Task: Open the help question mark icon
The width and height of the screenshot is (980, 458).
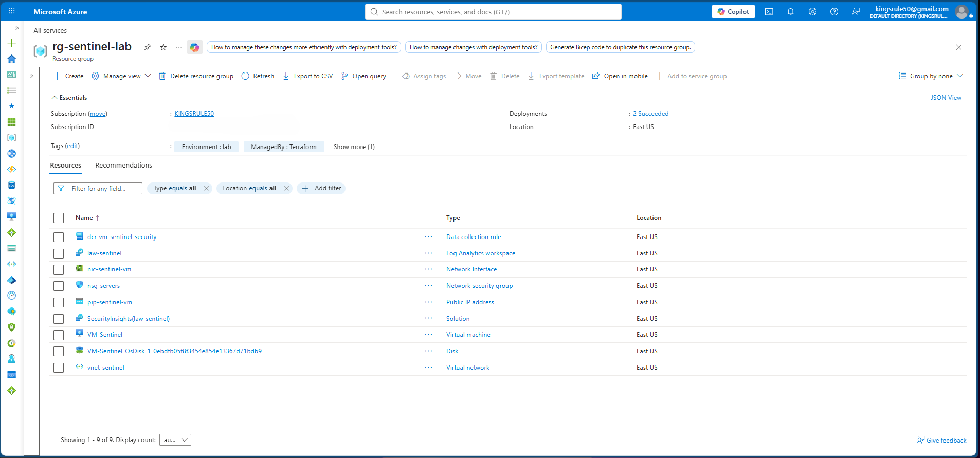Action: 834,12
